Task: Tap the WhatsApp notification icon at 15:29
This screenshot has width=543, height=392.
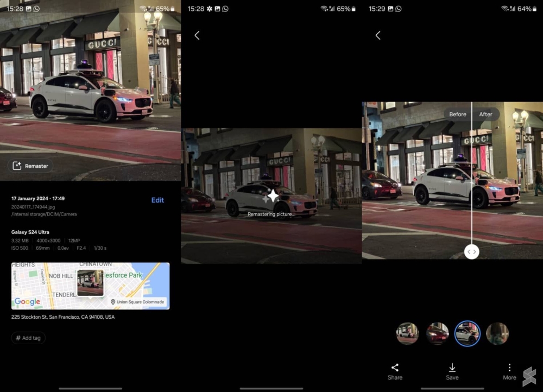Action: pos(399,9)
